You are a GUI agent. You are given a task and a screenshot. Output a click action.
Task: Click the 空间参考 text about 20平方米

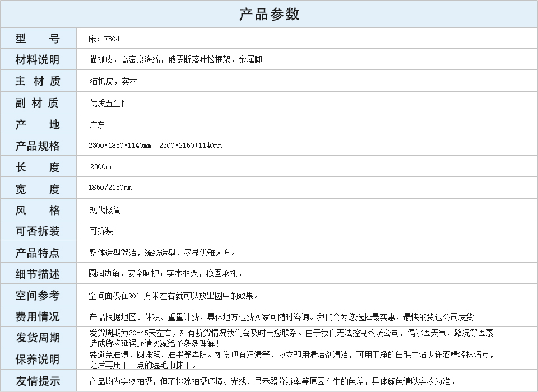click(x=174, y=296)
